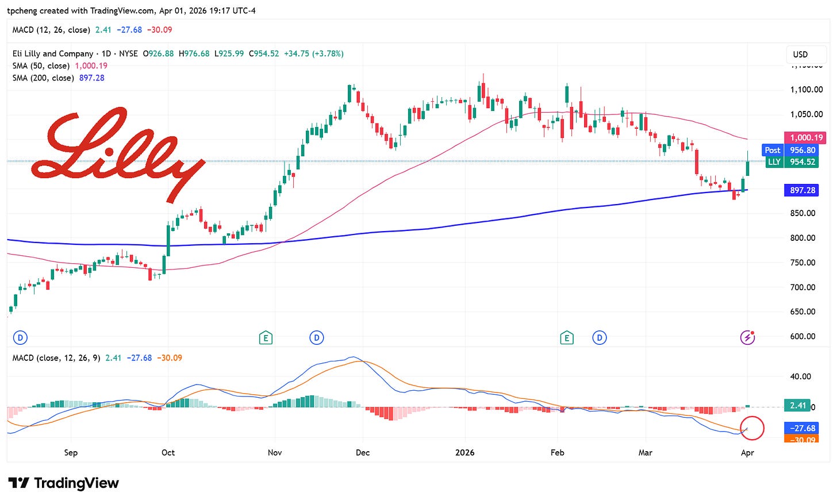Click the low value L925.99
This screenshot has height=504, width=837.
click(229, 53)
